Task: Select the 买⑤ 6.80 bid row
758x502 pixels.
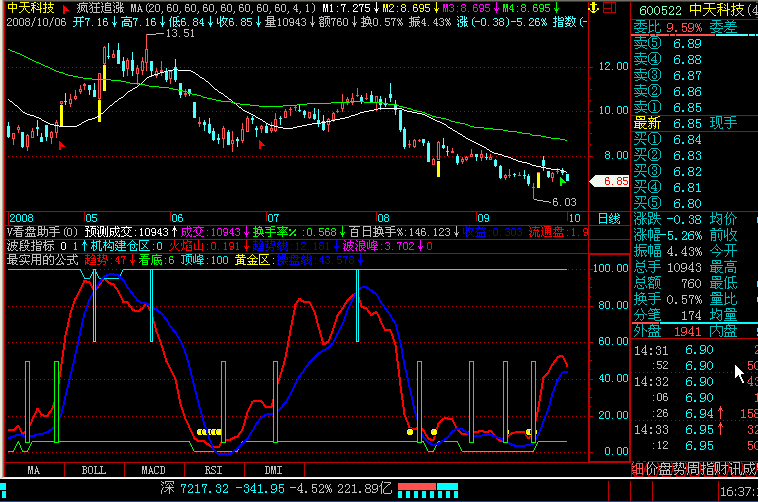Action: [x=695, y=203]
